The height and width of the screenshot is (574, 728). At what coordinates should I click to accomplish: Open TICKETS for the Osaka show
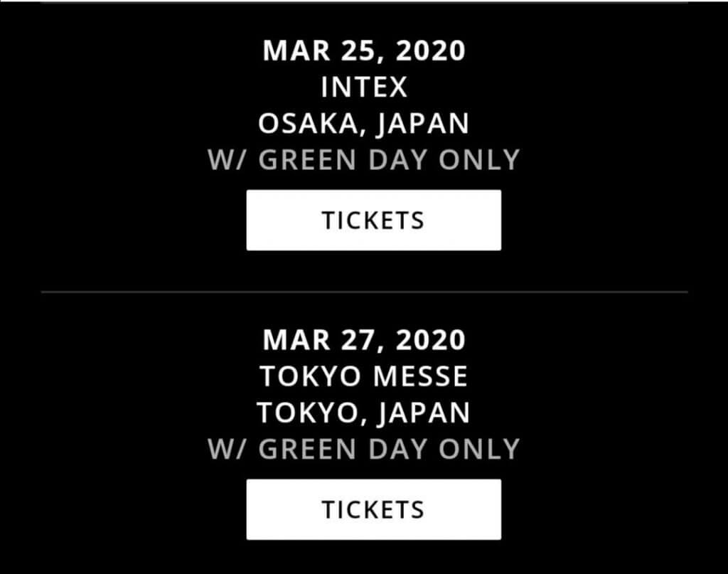point(374,220)
